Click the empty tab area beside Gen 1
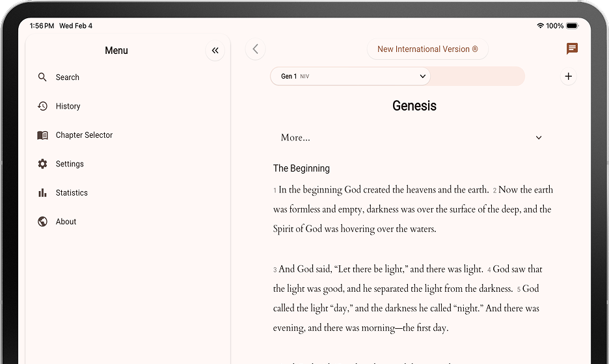 tap(478, 77)
